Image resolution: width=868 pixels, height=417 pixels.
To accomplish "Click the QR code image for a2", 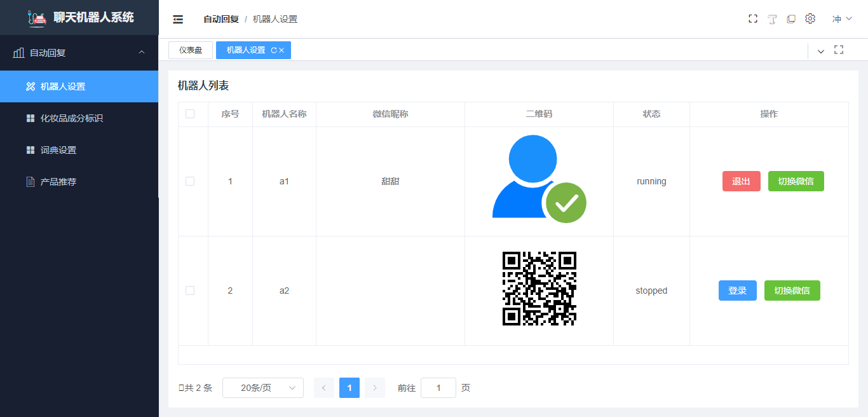I will pyautogui.click(x=539, y=289).
